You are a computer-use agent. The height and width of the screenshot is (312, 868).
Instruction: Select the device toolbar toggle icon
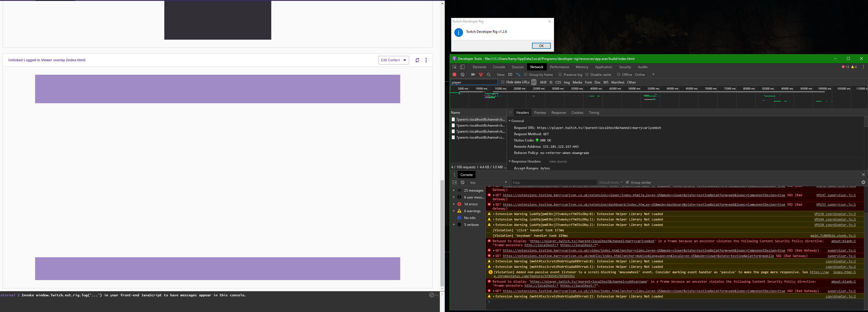pyautogui.click(x=462, y=67)
